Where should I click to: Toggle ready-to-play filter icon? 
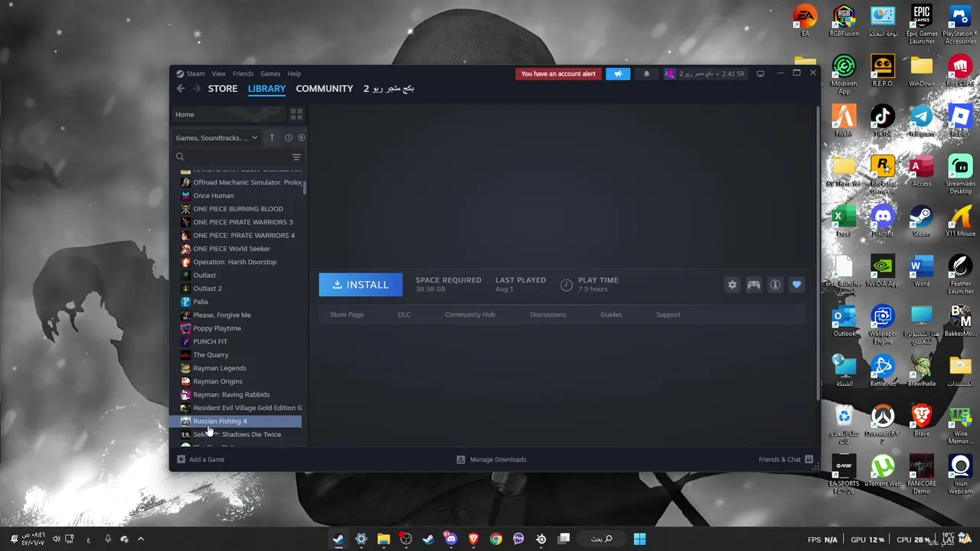pos(302,138)
